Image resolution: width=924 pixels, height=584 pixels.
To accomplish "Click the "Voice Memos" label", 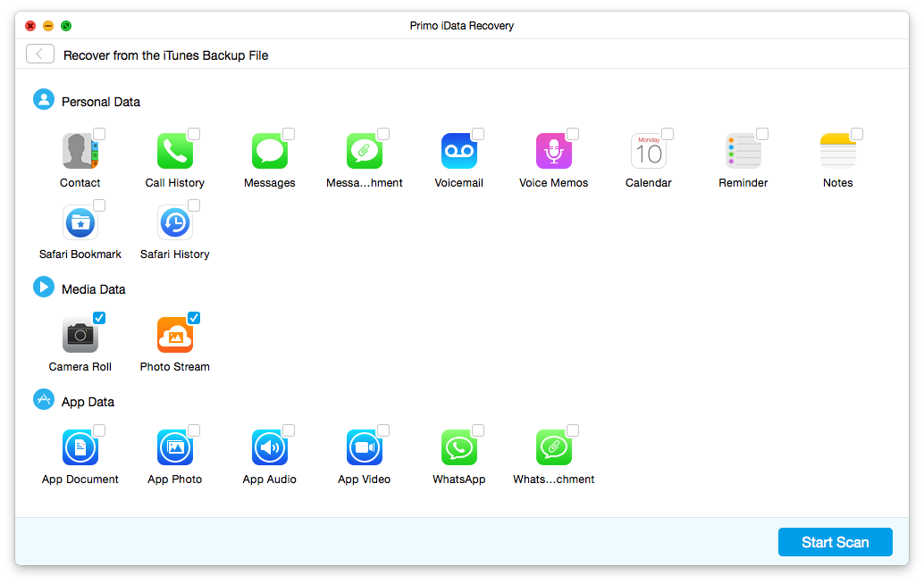I will [554, 183].
